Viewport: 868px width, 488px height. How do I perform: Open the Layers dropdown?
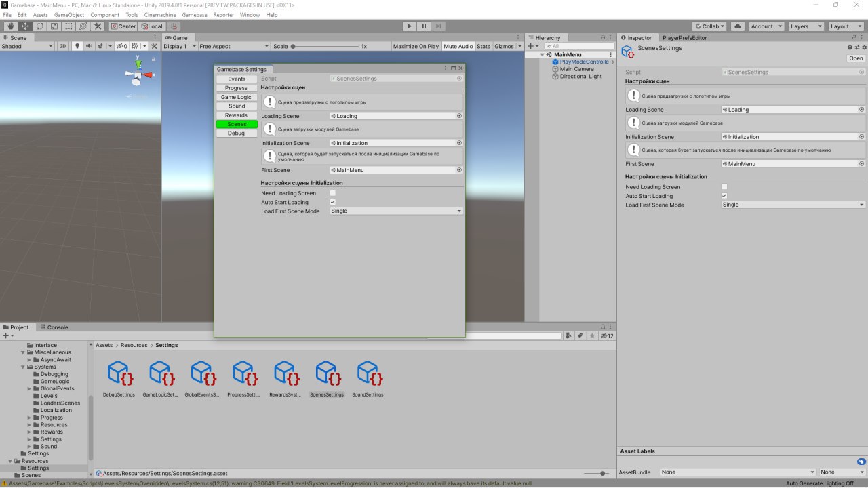click(x=805, y=26)
